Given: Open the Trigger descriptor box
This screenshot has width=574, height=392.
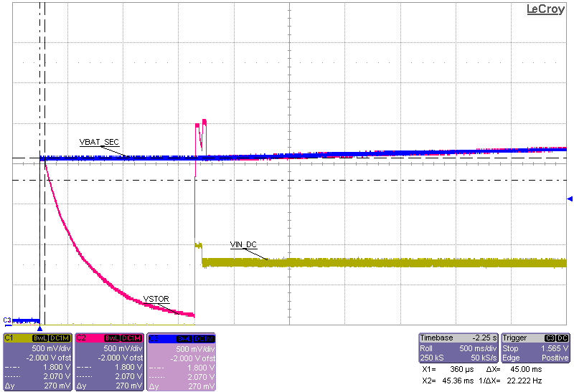Looking at the screenshot, I should pos(535,348).
